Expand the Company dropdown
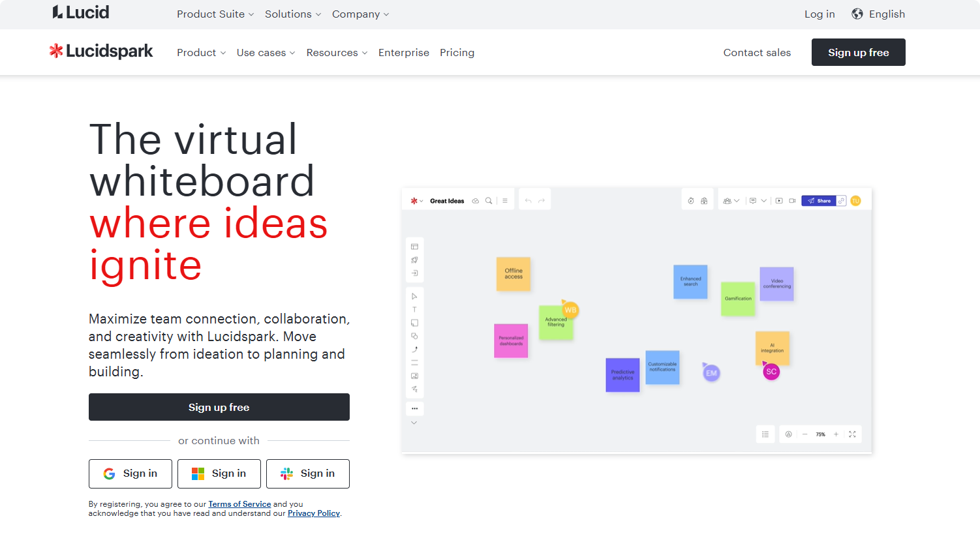This screenshot has width=980, height=557. [360, 14]
